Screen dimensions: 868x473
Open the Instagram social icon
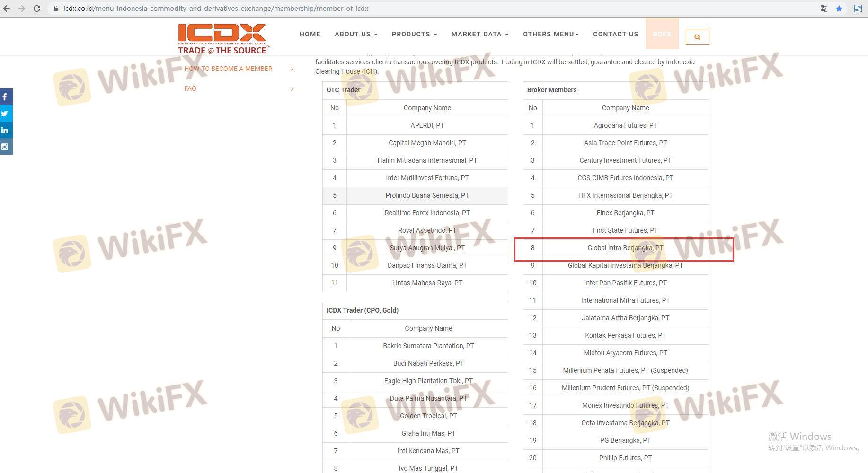[x=5, y=147]
